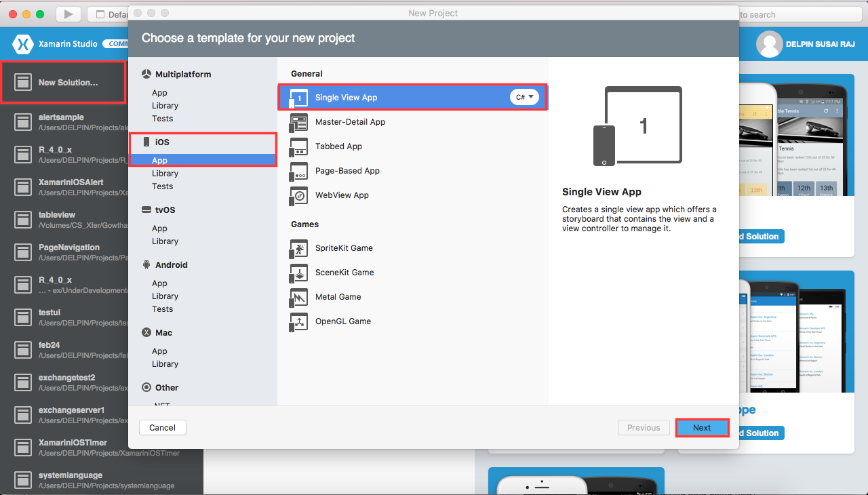Select the Tabbed App template icon
This screenshot has height=495, width=868.
[298, 146]
